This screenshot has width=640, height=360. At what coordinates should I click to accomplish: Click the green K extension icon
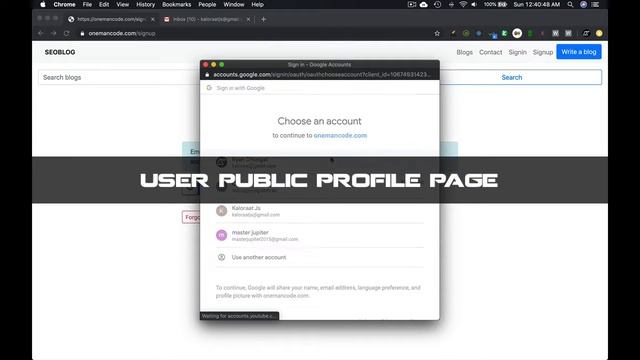tap(504, 33)
